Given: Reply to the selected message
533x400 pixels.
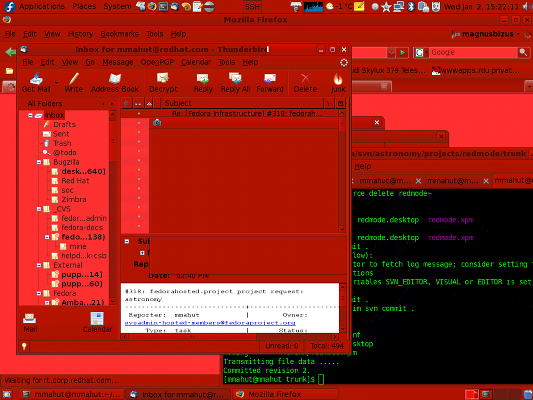Looking at the screenshot, I should click(x=203, y=83).
